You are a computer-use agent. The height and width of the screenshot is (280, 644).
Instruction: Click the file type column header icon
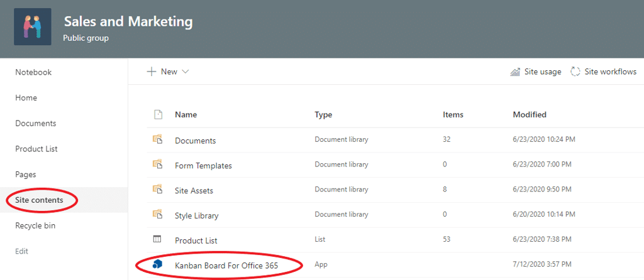click(x=158, y=115)
